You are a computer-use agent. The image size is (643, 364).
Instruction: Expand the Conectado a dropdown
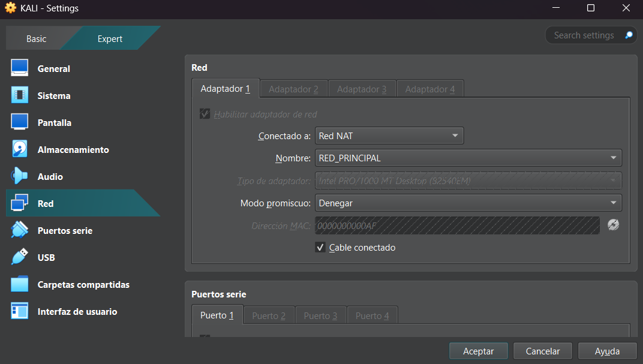click(389, 136)
